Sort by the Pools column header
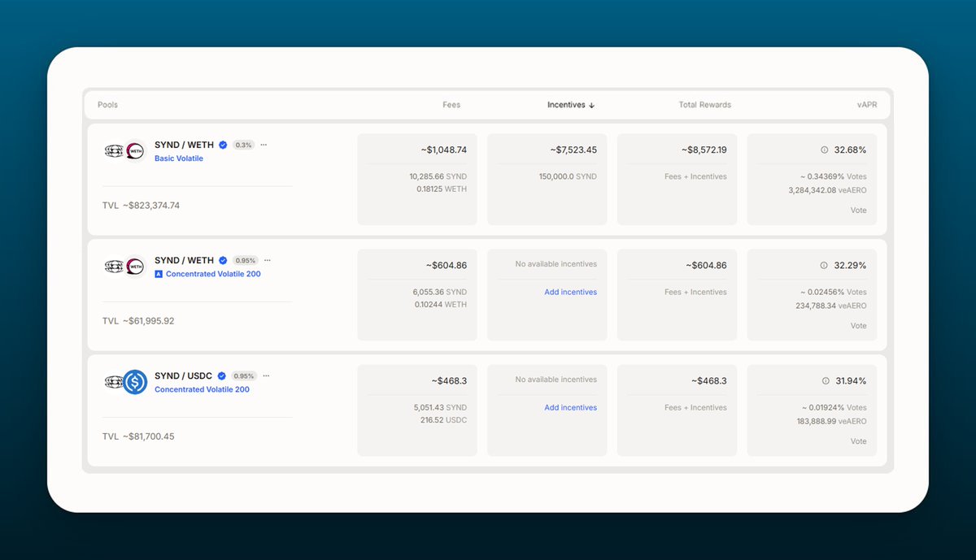This screenshot has width=976, height=560. [107, 105]
